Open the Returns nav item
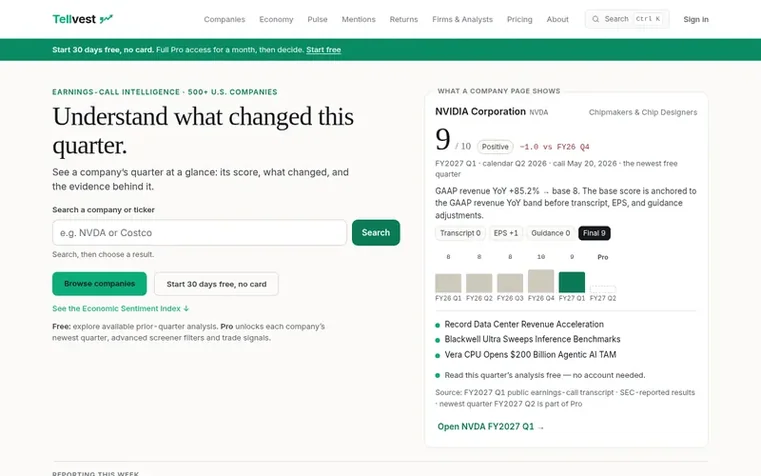The height and width of the screenshot is (476, 761). coord(404,19)
